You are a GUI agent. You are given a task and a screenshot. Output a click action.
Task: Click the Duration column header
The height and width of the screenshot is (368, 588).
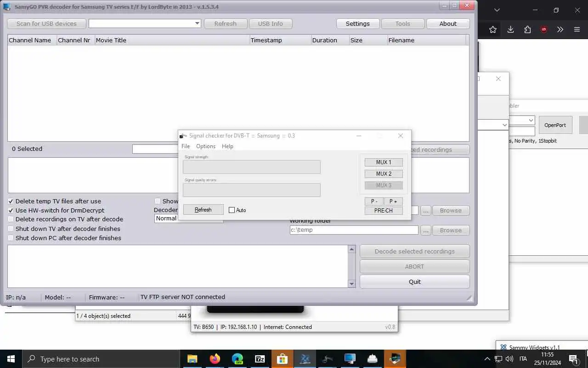(x=330, y=40)
